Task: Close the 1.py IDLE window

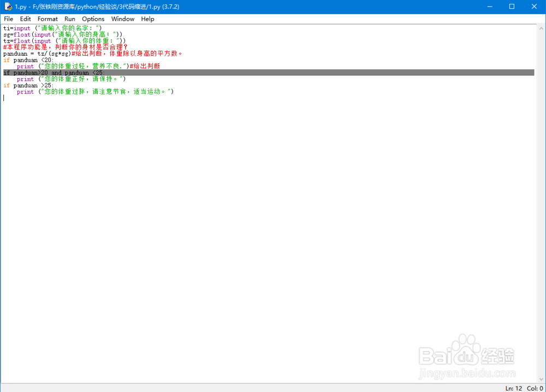Action: pos(534,7)
